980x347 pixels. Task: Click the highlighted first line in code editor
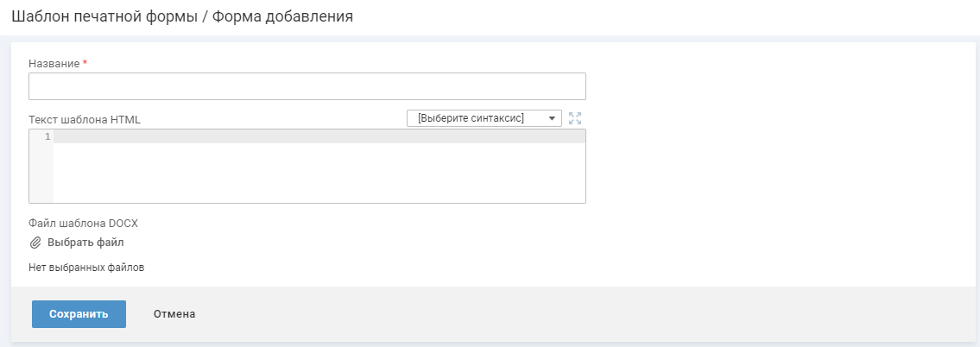(x=319, y=137)
